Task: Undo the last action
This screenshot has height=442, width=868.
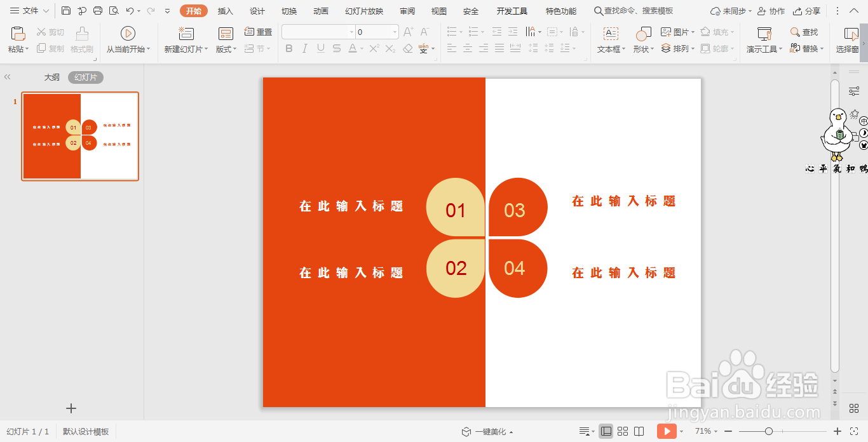Action: pyautogui.click(x=130, y=11)
